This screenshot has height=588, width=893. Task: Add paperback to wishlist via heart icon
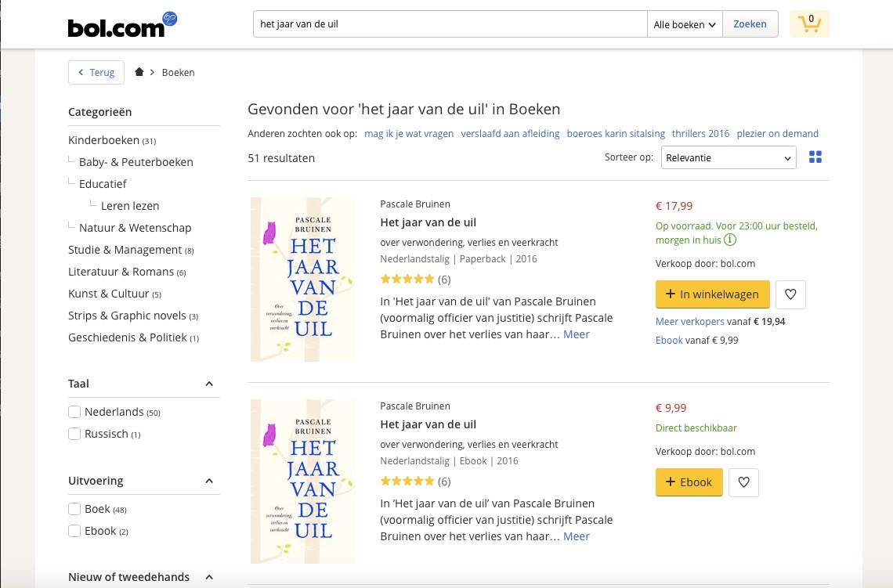tap(790, 294)
